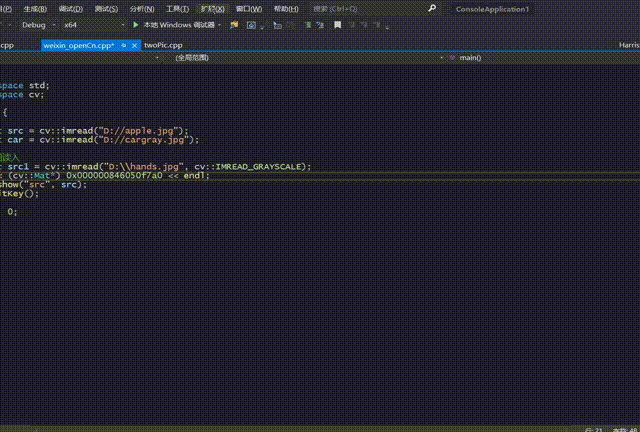Open the 工具(T) menu
Image resolution: width=640 pixels, height=432 pixels.
[177, 8]
